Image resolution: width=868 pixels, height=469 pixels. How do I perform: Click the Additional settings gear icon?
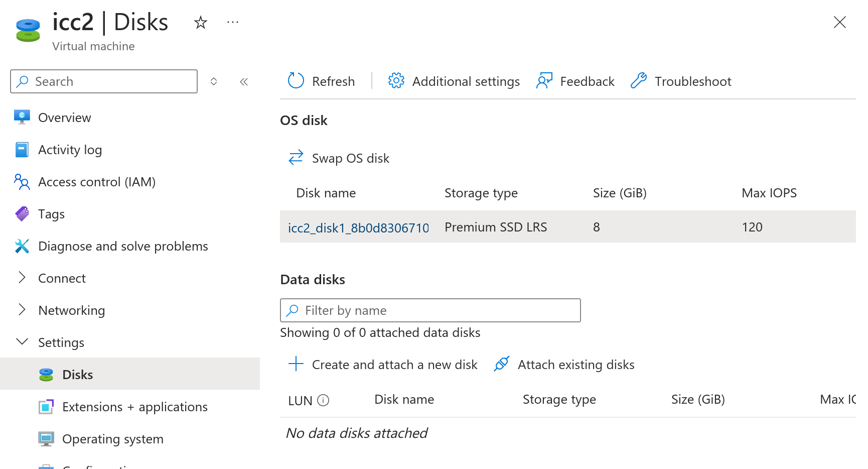pyautogui.click(x=396, y=81)
